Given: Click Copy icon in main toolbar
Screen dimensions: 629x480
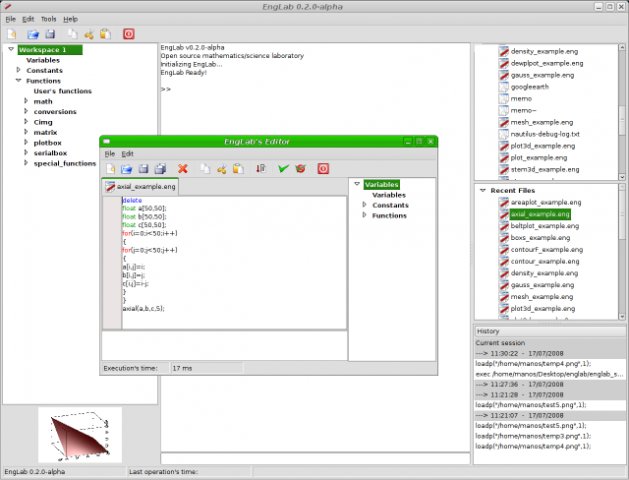Looking at the screenshot, I should click(73, 34).
